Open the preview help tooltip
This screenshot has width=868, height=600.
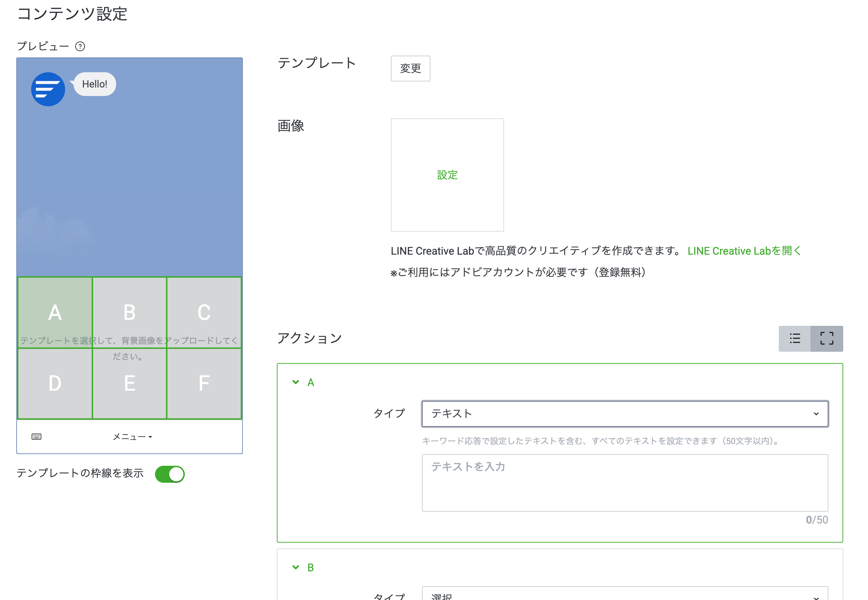pyautogui.click(x=80, y=46)
